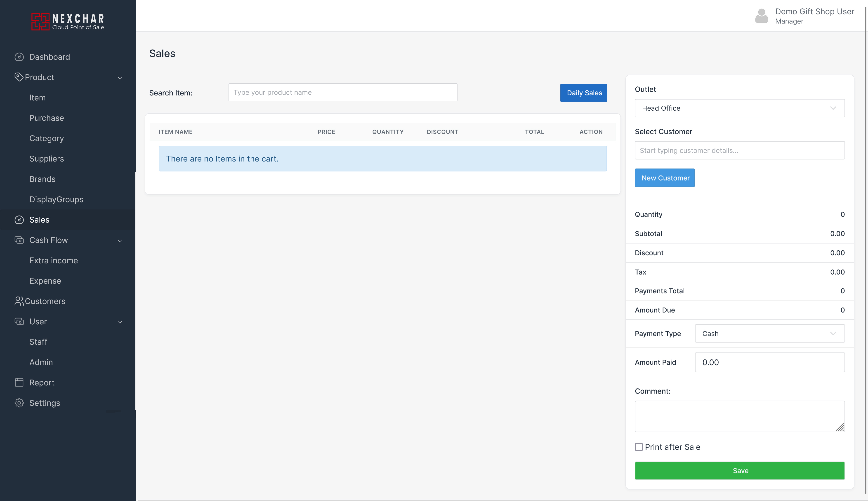Open the Payment Type Cash dropdown
Screen dimensions: 868x501
(x=769, y=333)
